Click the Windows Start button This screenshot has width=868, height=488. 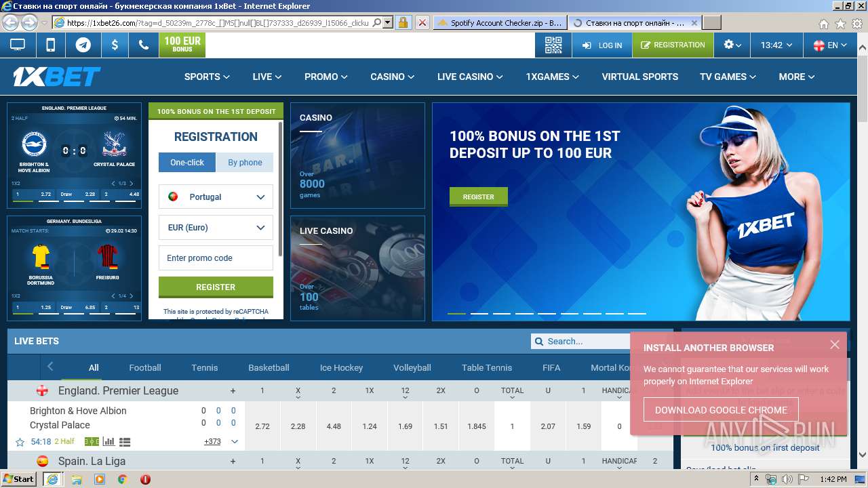tap(18, 479)
